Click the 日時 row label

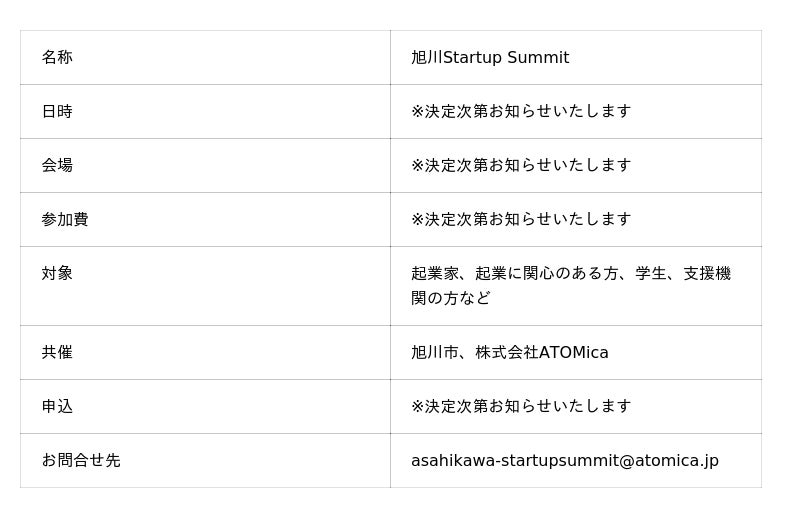coord(57,111)
